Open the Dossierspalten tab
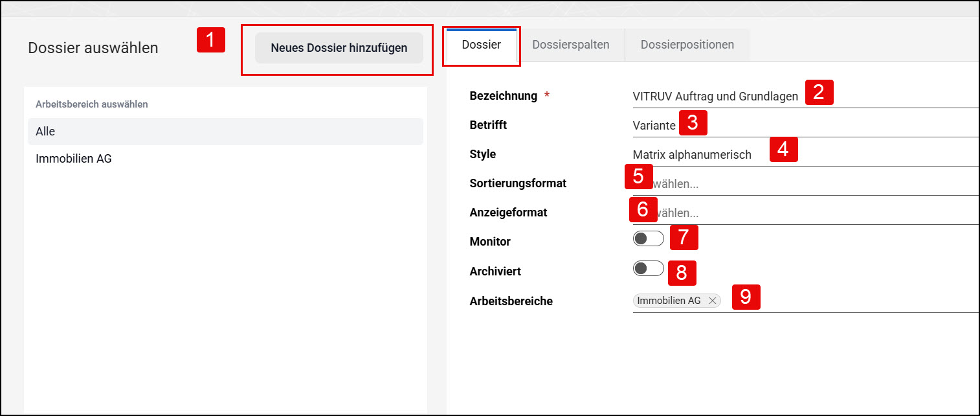 click(571, 45)
